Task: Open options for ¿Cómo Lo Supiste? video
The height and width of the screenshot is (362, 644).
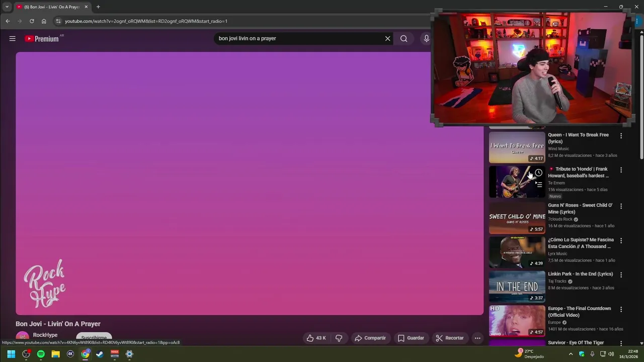Action: click(621, 241)
